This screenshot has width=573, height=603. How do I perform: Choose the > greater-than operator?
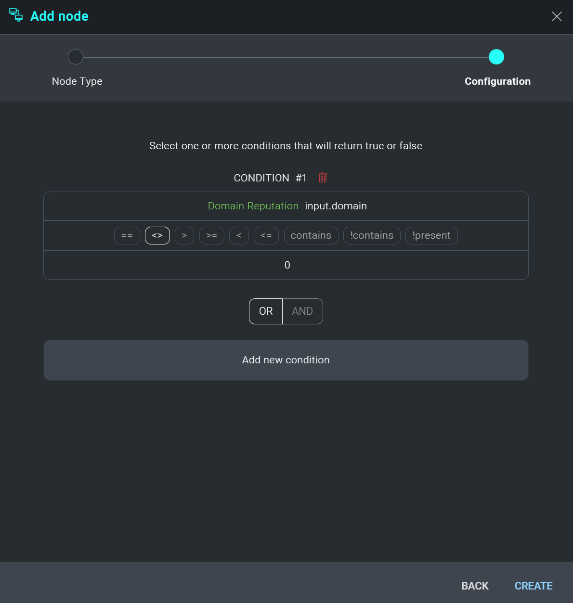coord(184,235)
